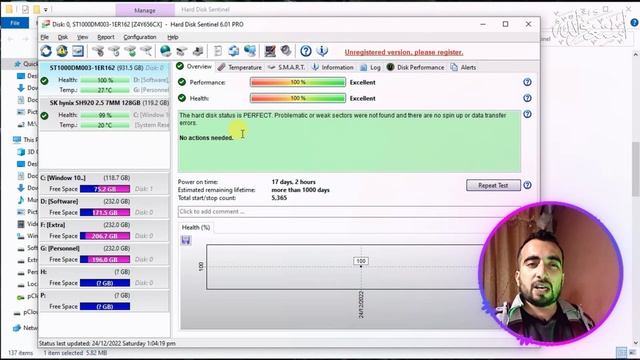Click the yellow warning bell toolbar icon

62,51
